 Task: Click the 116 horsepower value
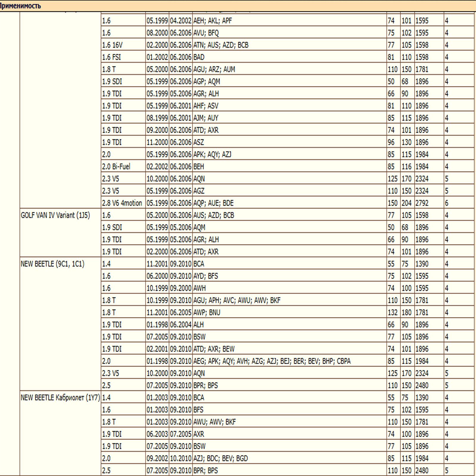[406, 167]
